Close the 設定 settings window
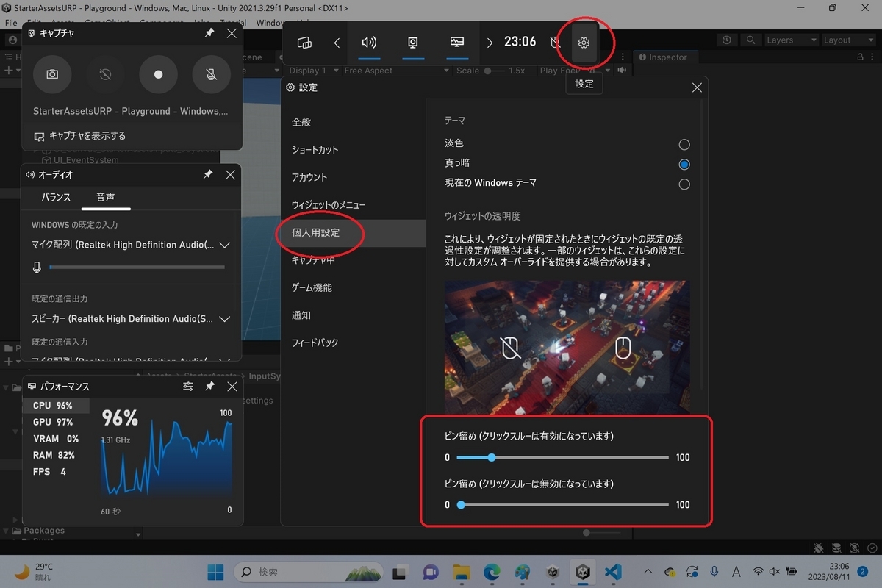Image resolution: width=882 pixels, height=588 pixels. click(x=697, y=87)
